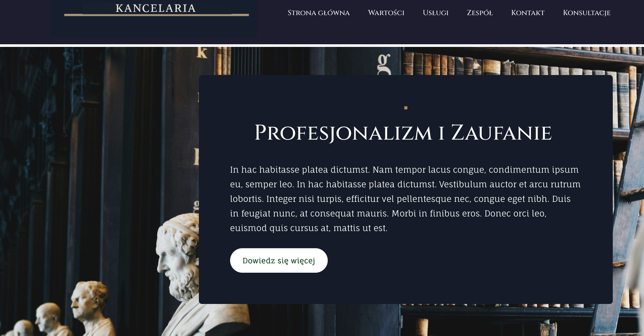Click the letter g on the bookshelf
The image size is (644, 336).
pyautogui.click(x=384, y=63)
